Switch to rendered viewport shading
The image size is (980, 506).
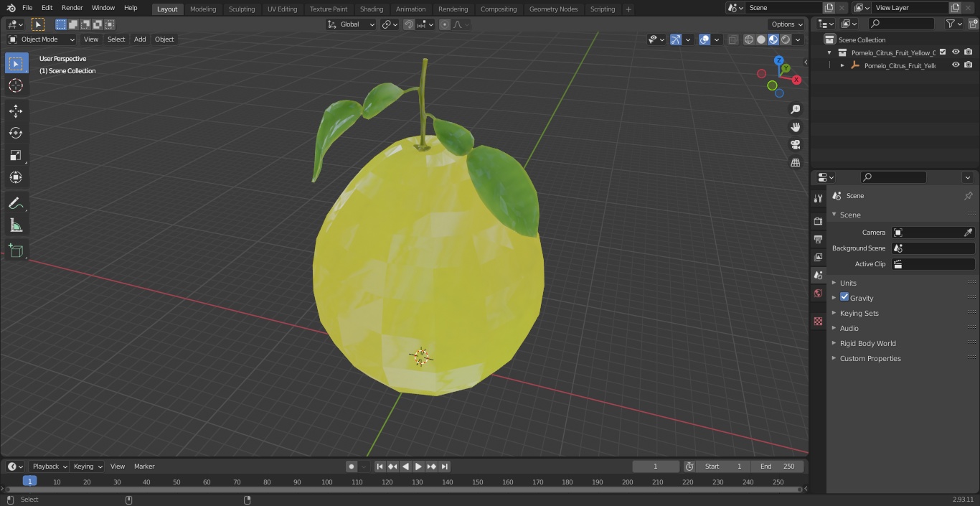pyautogui.click(x=786, y=39)
